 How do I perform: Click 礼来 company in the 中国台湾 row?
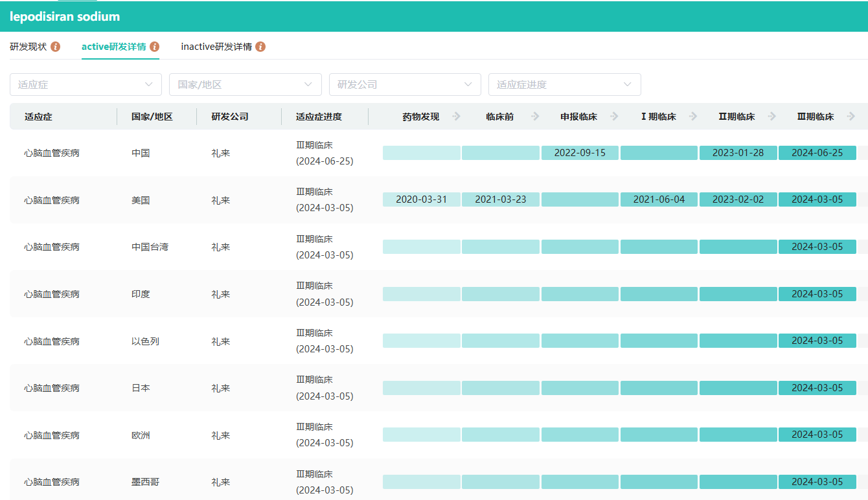click(x=221, y=247)
